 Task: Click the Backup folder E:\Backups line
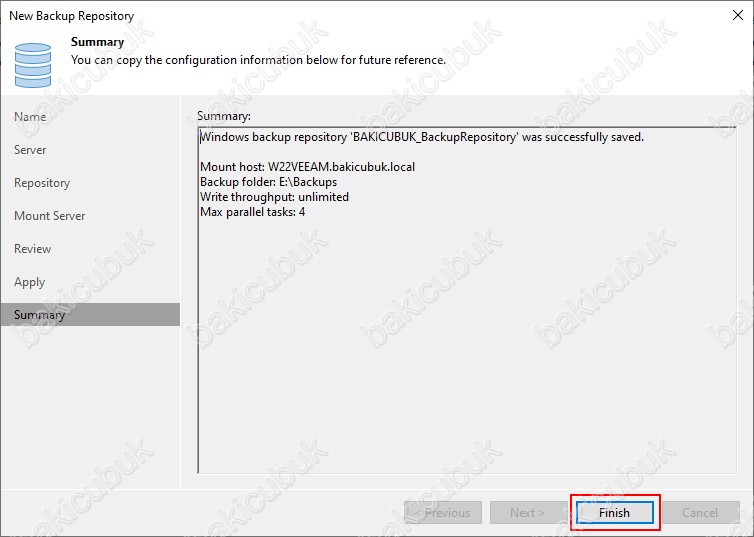pos(268,182)
